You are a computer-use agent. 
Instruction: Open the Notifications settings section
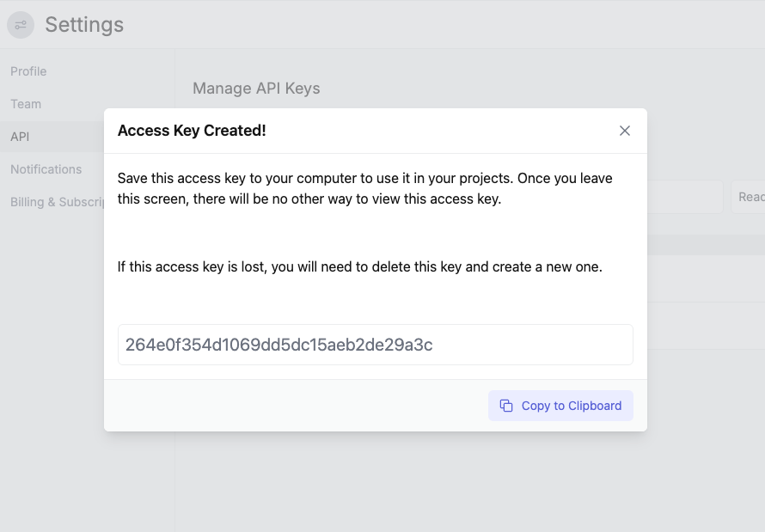pyautogui.click(x=46, y=169)
